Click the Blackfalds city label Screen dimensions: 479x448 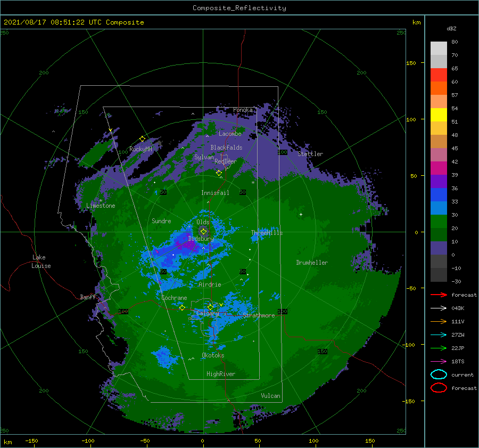pos(226,148)
